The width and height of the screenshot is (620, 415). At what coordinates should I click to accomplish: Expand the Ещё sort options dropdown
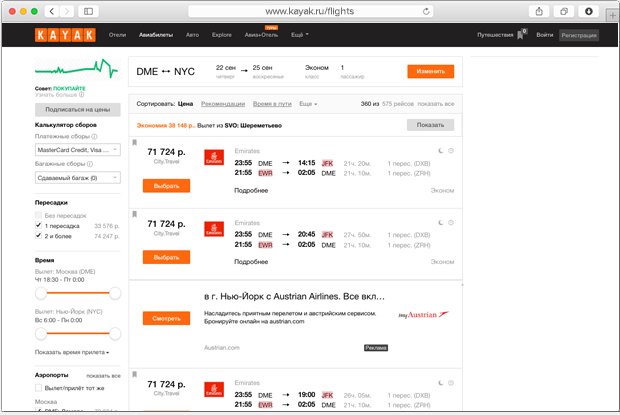[x=308, y=104]
